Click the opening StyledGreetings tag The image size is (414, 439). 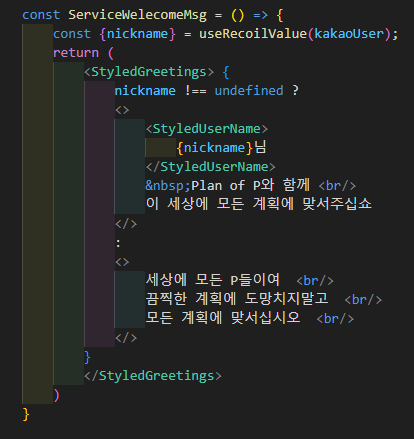pos(149,72)
